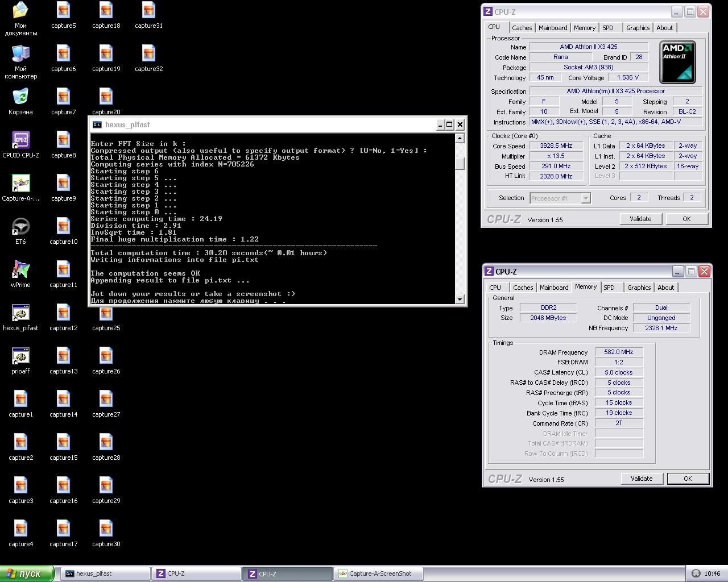Click OK in top CPU-Z window

[x=686, y=219]
